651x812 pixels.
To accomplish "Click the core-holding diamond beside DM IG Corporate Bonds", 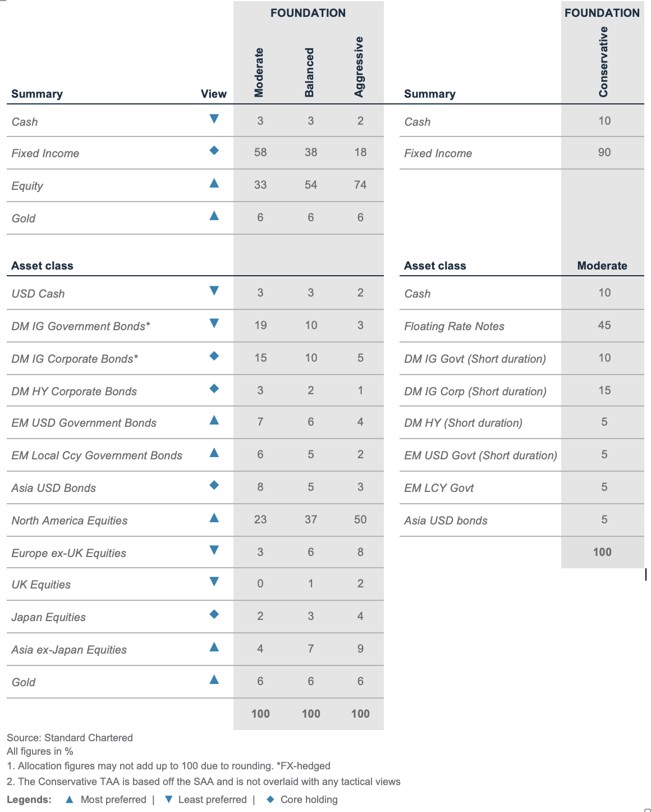I will coord(214,356).
